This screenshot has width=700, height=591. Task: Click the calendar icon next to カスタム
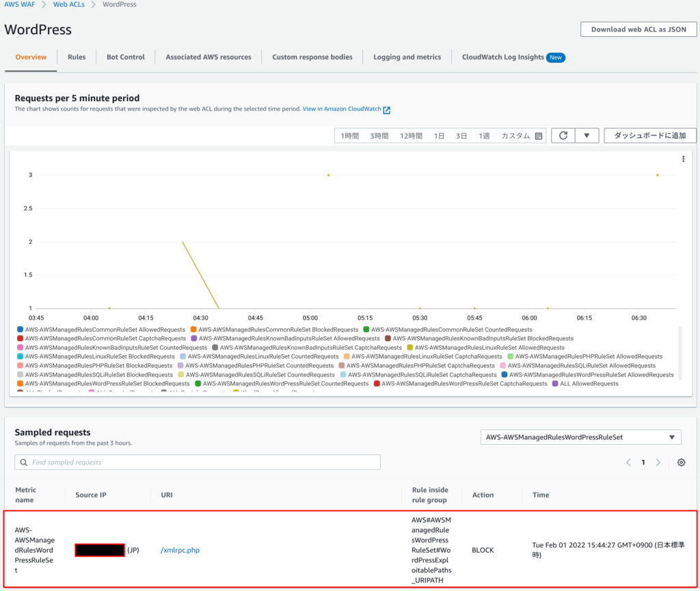[539, 136]
